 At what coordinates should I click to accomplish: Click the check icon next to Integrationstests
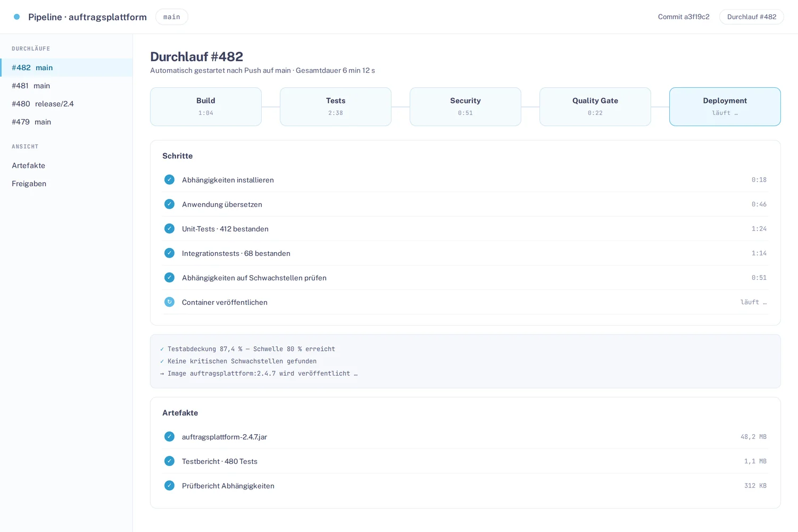click(169, 253)
